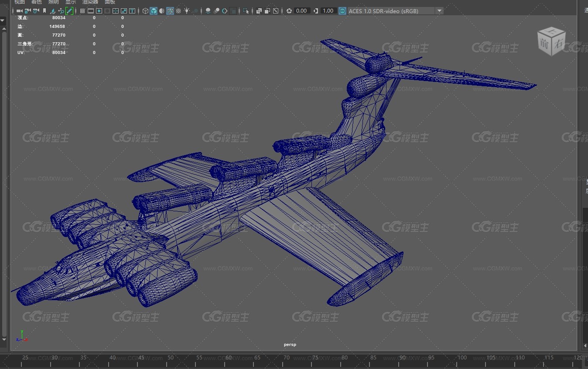This screenshot has width=588, height=369.
Task: Click the camera Bookmarks icon
Action: (44, 11)
